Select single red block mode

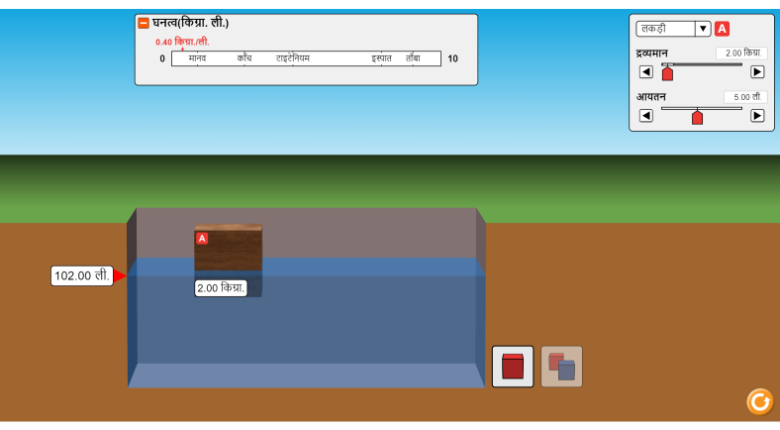(513, 367)
